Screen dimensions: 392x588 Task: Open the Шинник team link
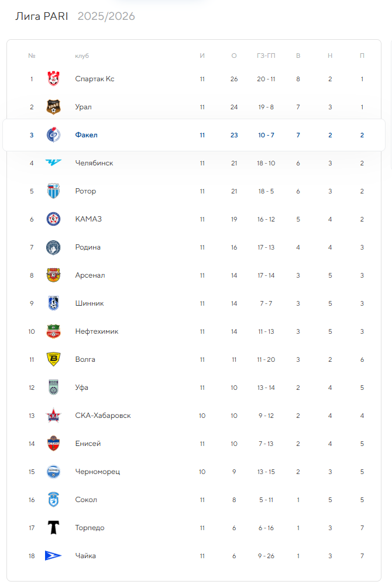[x=90, y=303]
